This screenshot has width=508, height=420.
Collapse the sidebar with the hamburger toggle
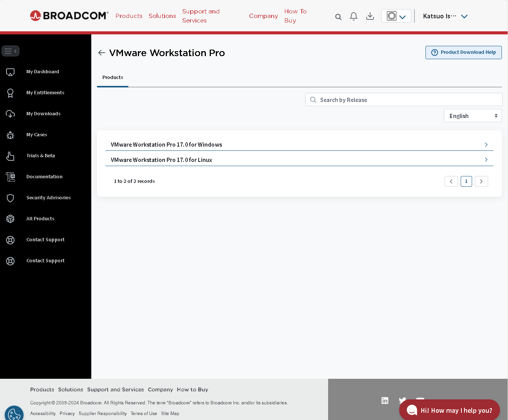tap(10, 51)
